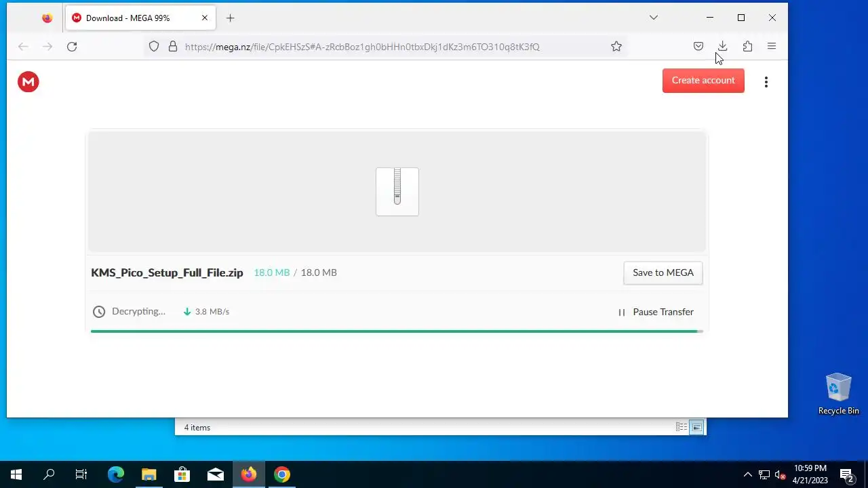
Task: Open Microsoft Store from taskbar
Action: point(182,474)
